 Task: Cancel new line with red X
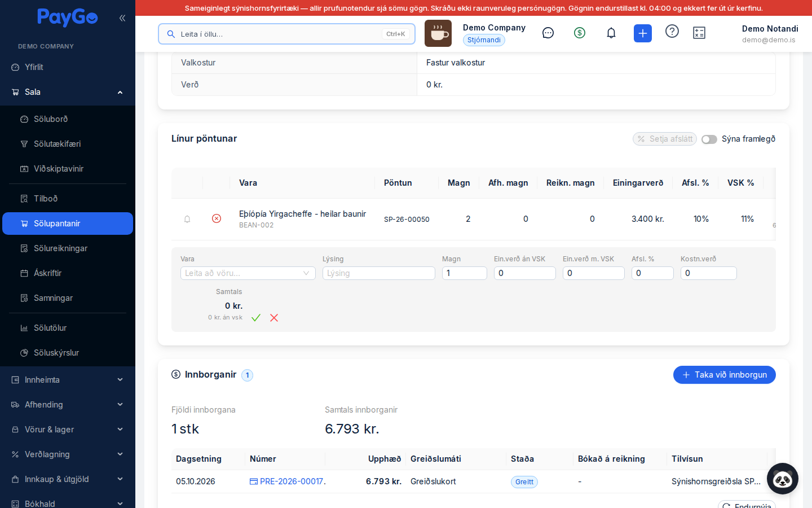[x=274, y=318]
